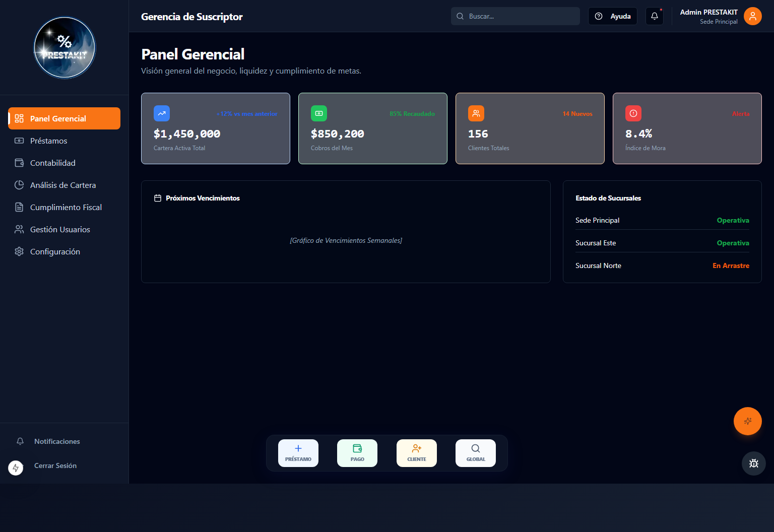The image size is (774, 532).
Task: Click the $850,200 amount
Action: [338, 134]
